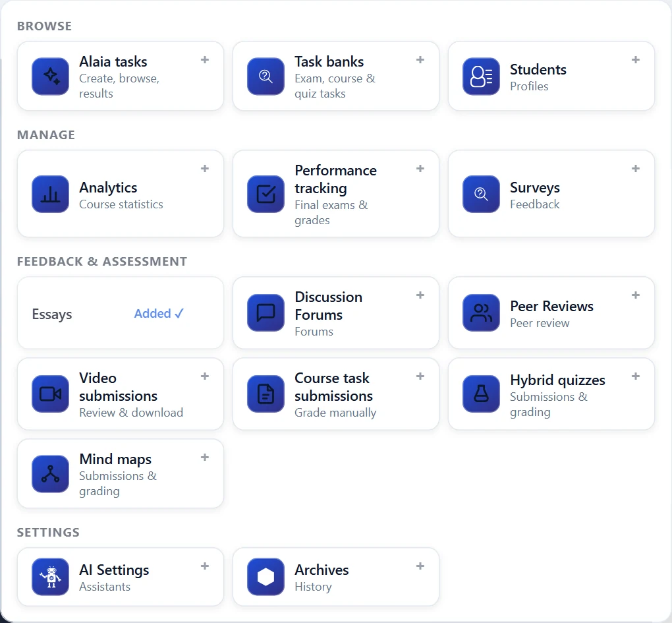The width and height of the screenshot is (672, 623).
Task: Select the Video submissions title
Action: [x=119, y=387]
